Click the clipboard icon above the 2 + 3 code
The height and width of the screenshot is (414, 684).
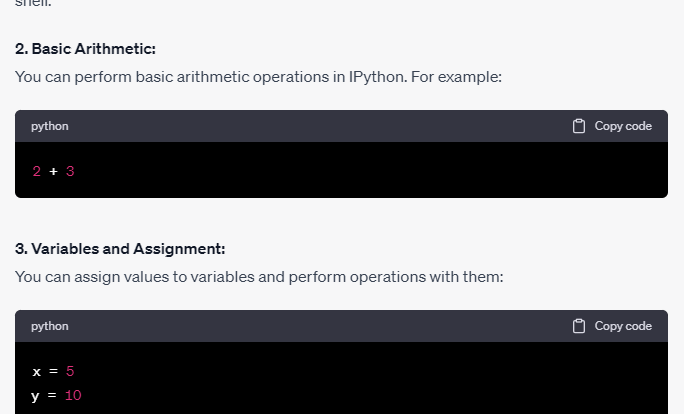[x=578, y=126]
